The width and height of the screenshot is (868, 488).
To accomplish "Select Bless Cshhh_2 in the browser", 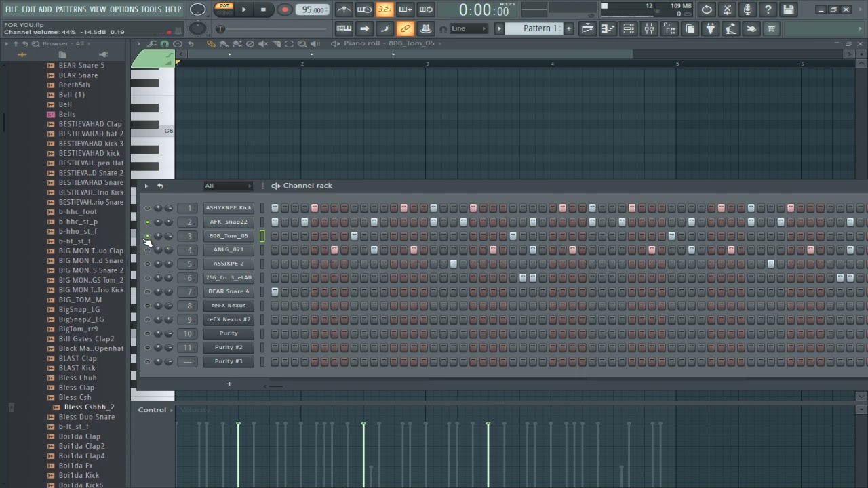I will [x=89, y=407].
